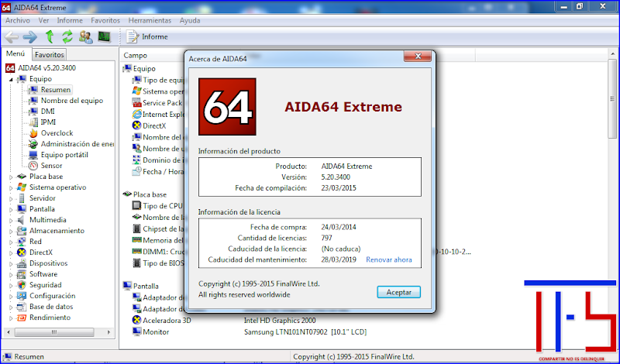
Task: Collapse the Equipo tree node
Action: [x=11, y=80]
